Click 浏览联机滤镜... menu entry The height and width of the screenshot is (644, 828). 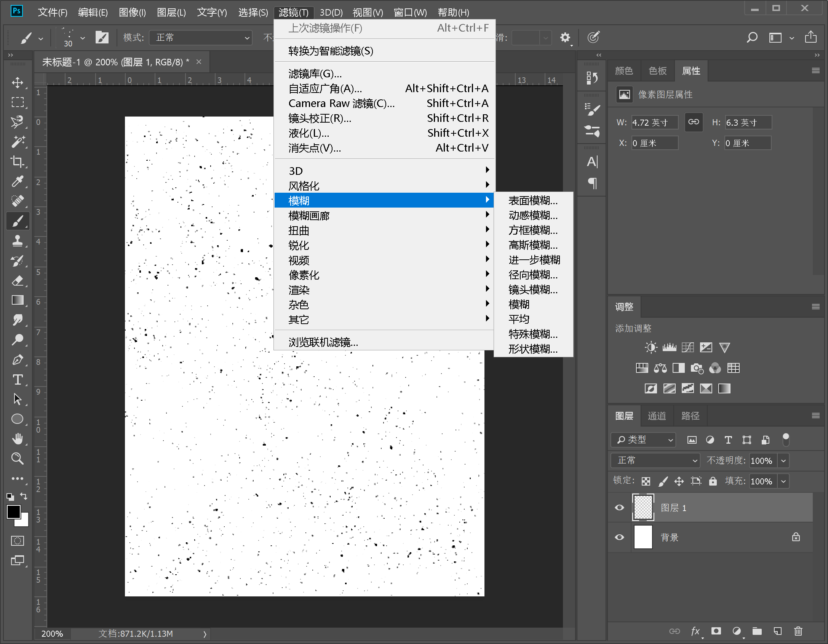(x=323, y=342)
